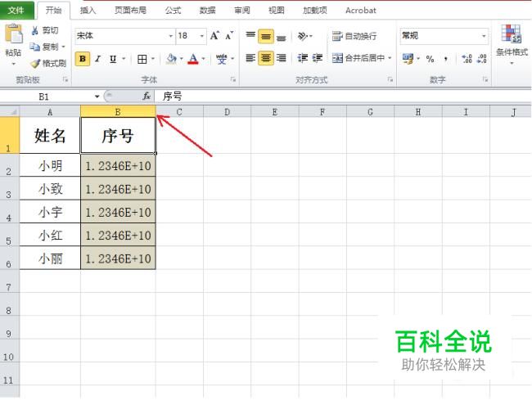
Task: Toggle middle vertical alignment
Action: tap(266, 36)
